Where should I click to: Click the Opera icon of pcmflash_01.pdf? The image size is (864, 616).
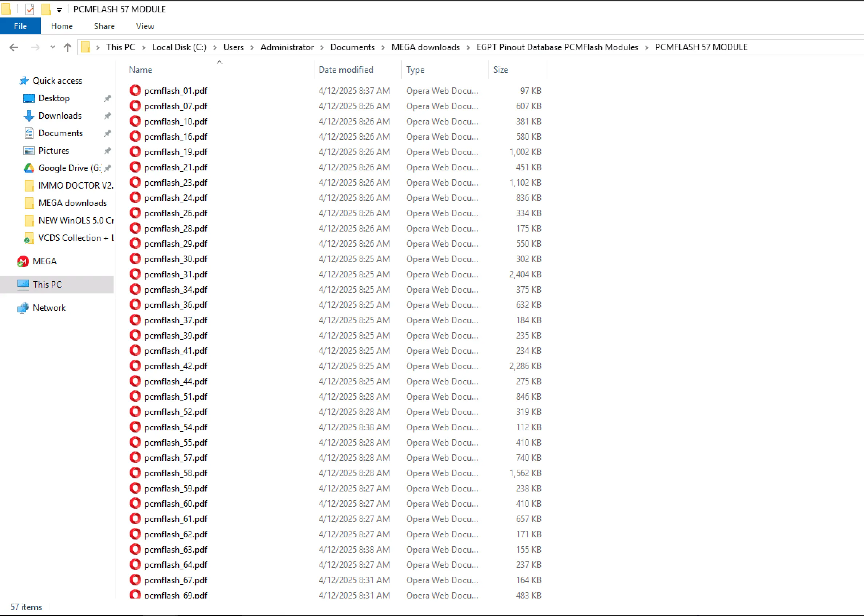[x=135, y=91]
